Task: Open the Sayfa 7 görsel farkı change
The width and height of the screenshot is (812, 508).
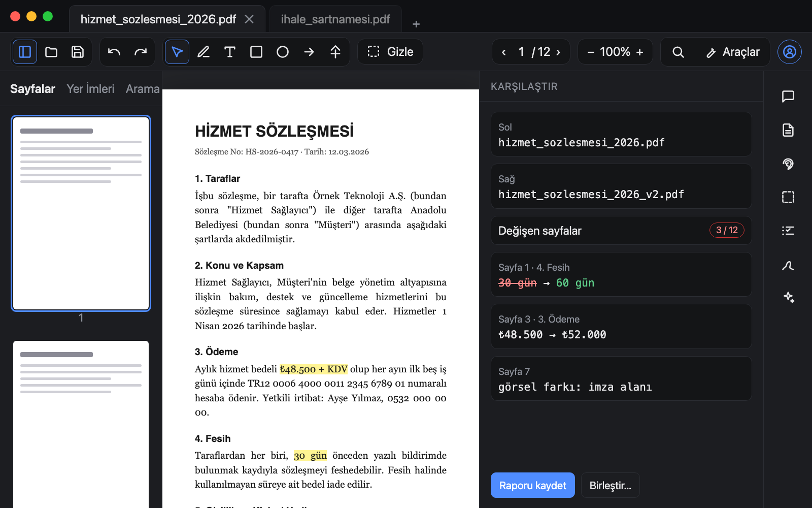Action: (x=621, y=378)
